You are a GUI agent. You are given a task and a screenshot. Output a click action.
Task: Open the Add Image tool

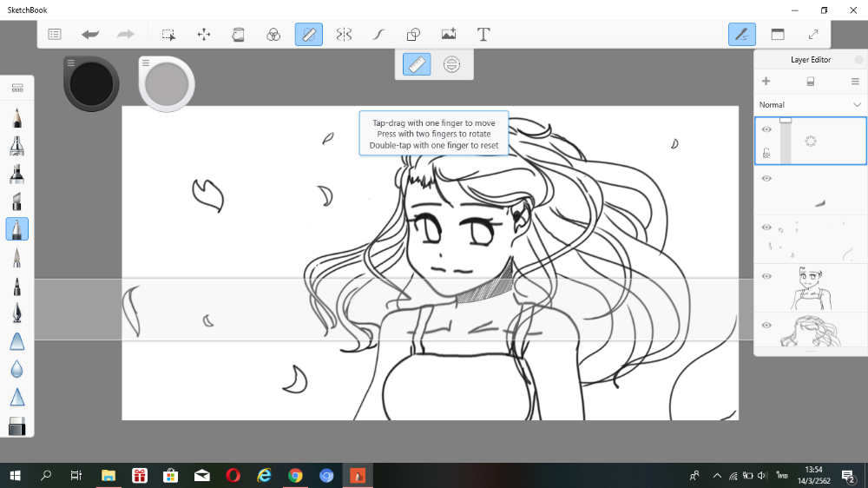(x=449, y=35)
